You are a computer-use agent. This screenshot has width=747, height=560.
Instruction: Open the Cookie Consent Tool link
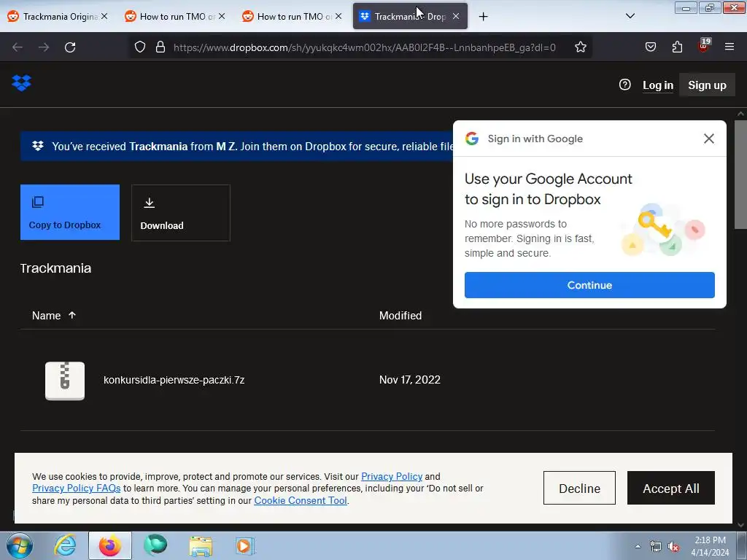click(x=300, y=500)
